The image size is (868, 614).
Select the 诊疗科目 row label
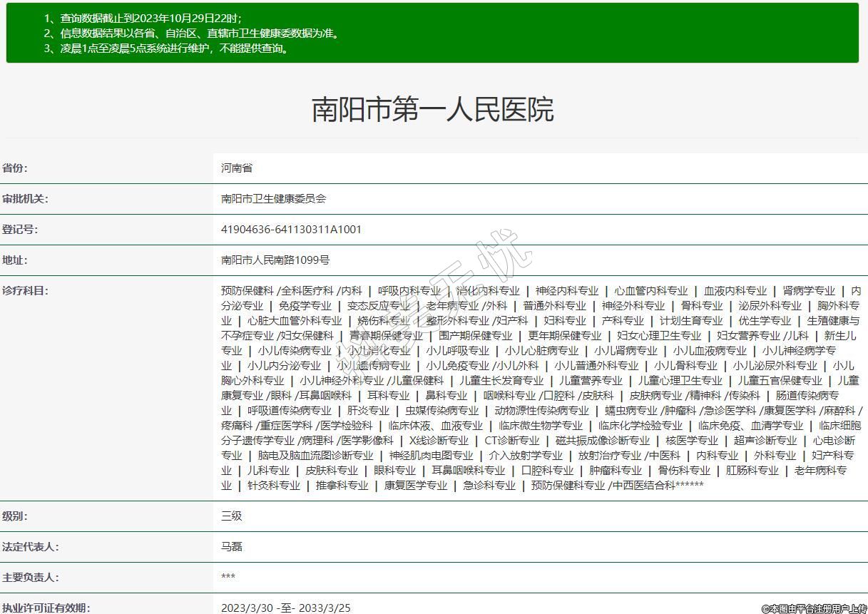coord(25,291)
